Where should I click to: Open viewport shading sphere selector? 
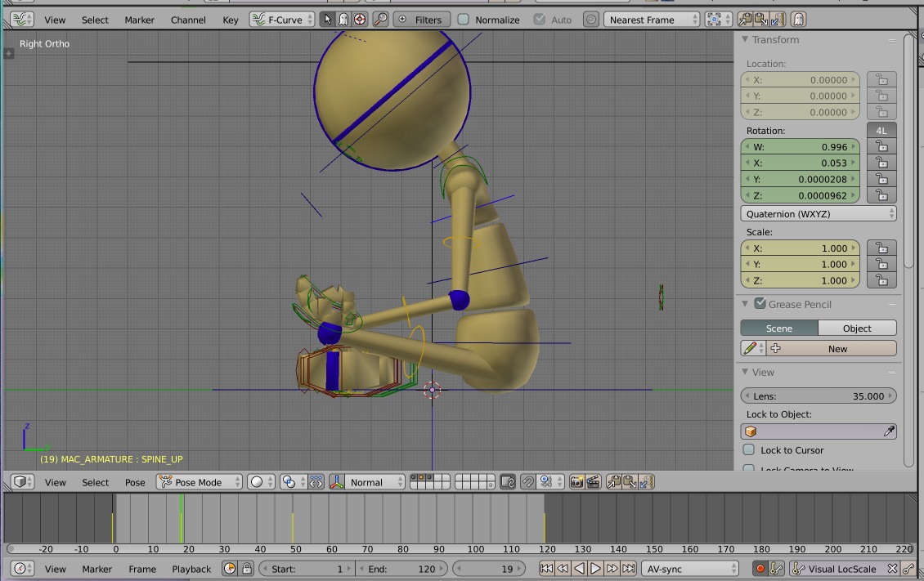[x=261, y=482]
